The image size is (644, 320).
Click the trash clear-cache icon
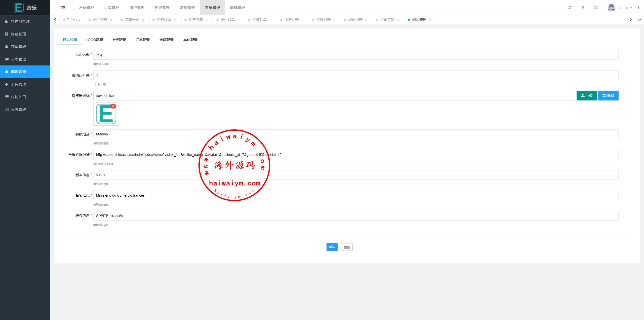point(583,8)
